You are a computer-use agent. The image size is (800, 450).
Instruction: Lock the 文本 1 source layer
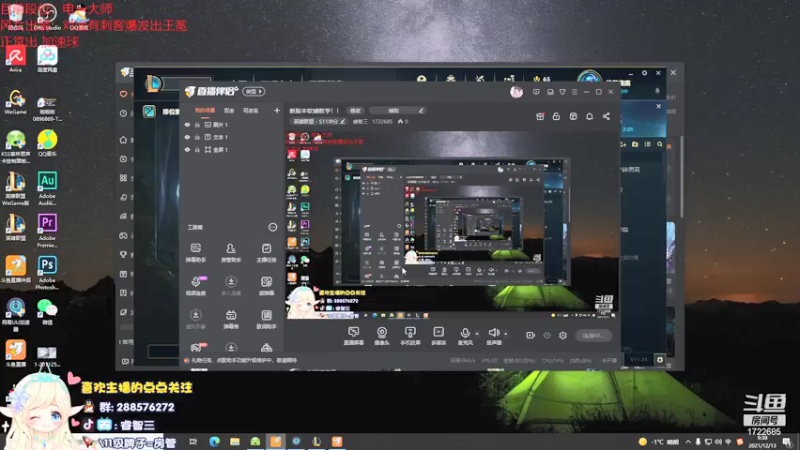coord(197,137)
